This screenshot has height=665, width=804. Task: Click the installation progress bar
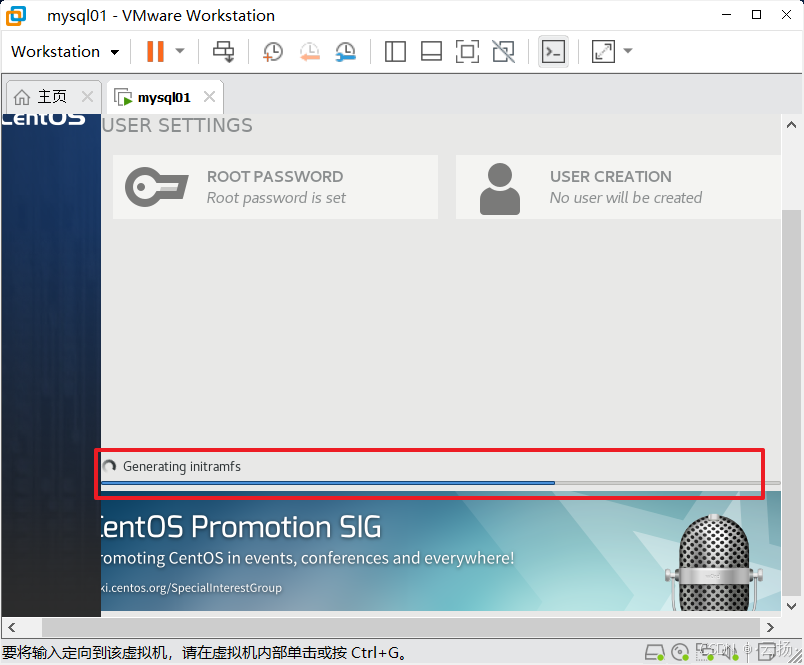click(440, 483)
